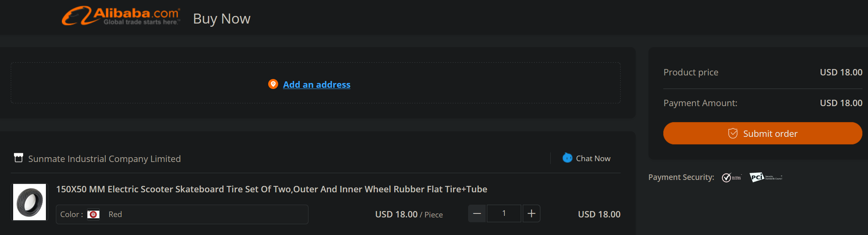This screenshot has height=235, width=868.
Task: Click the Payment Amount USD 18.00 value
Action: (841, 103)
